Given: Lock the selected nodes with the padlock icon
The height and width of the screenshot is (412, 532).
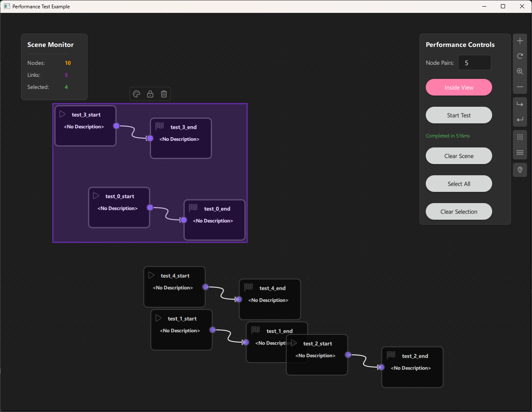Looking at the screenshot, I should click(150, 94).
